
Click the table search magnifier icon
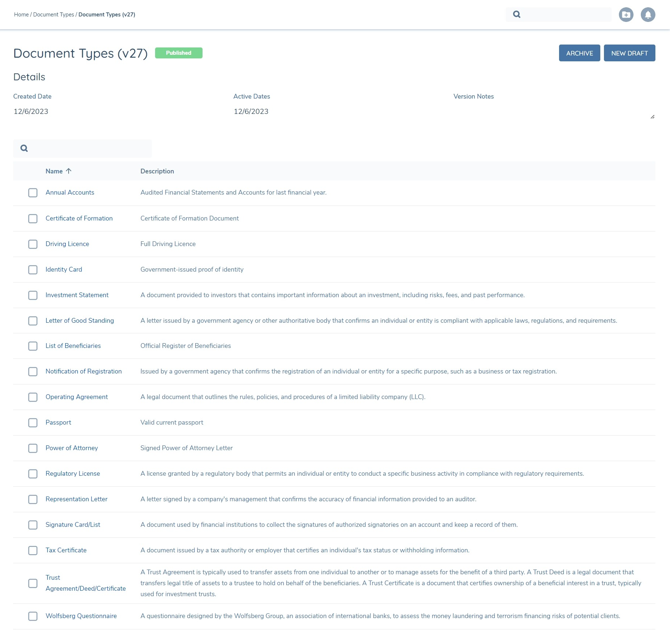(x=24, y=148)
